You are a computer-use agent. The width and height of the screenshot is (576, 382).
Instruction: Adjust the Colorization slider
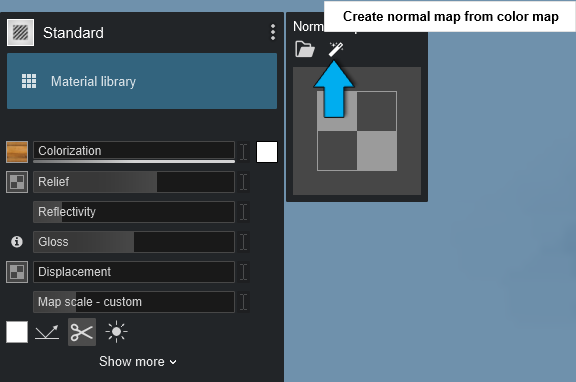coord(134,152)
